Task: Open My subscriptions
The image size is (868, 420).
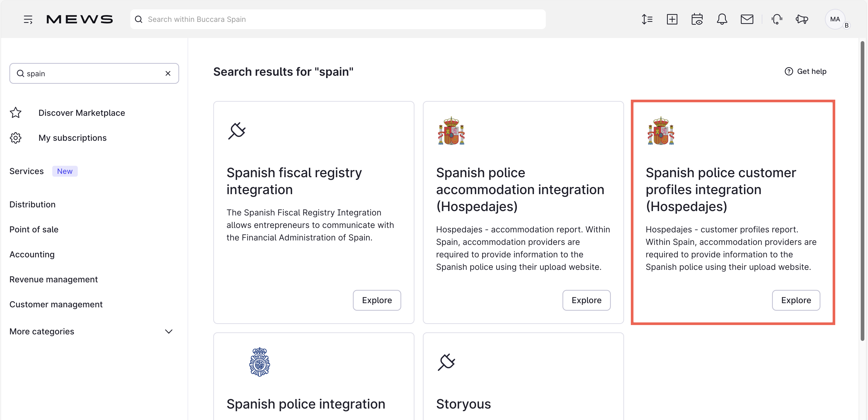Action: [x=73, y=138]
